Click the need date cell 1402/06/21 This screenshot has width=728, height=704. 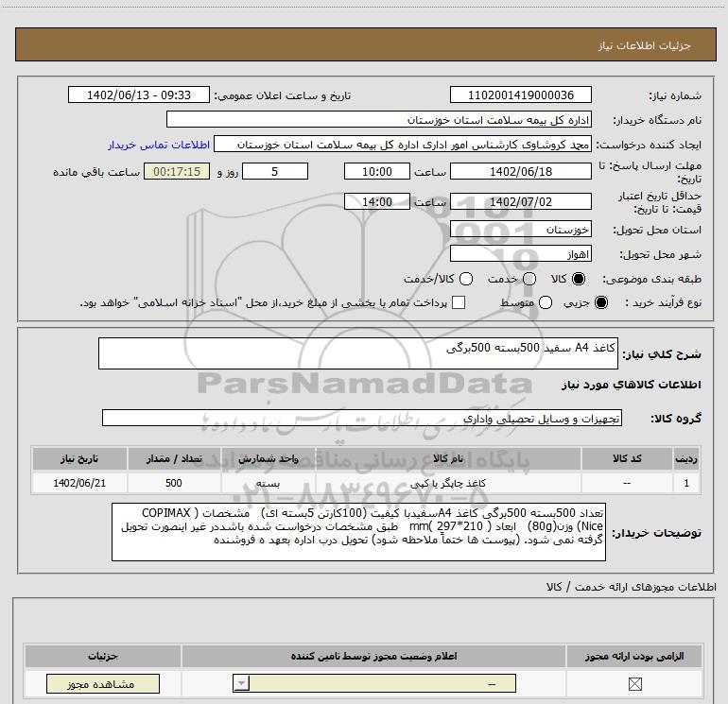tap(79, 483)
